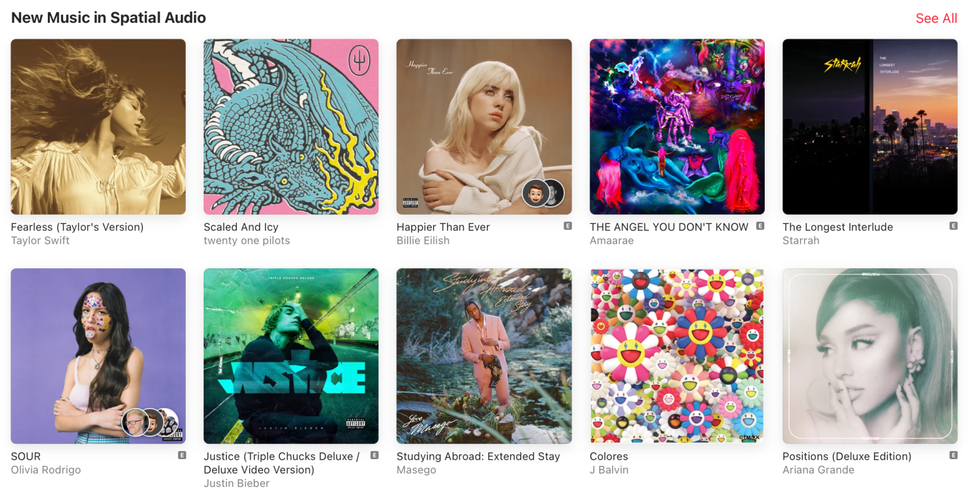Open artist link Taylor Swift
Viewport: 980px width, 499px height.
click(x=40, y=241)
